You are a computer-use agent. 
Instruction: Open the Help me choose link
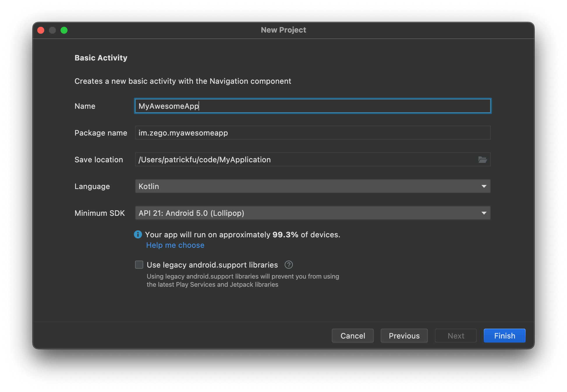coord(175,245)
